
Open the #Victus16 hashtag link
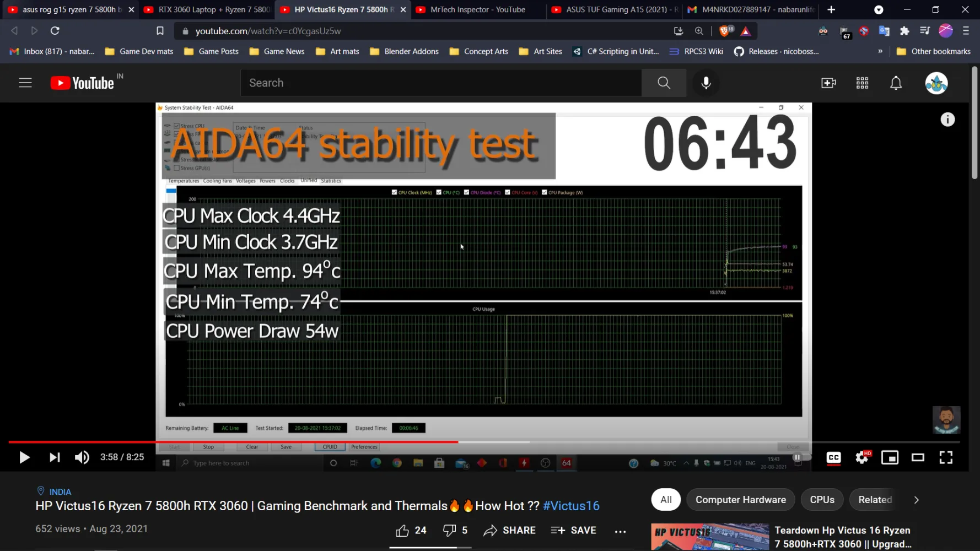click(571, 506)
